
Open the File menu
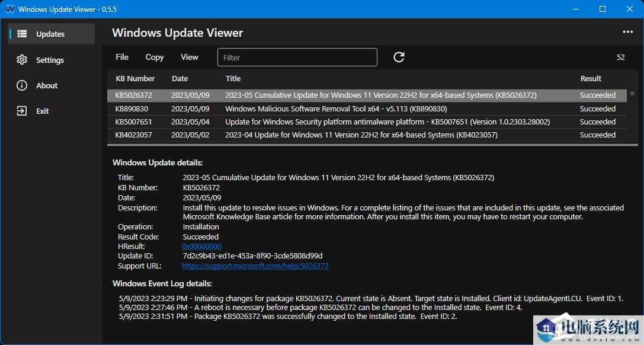122,57
